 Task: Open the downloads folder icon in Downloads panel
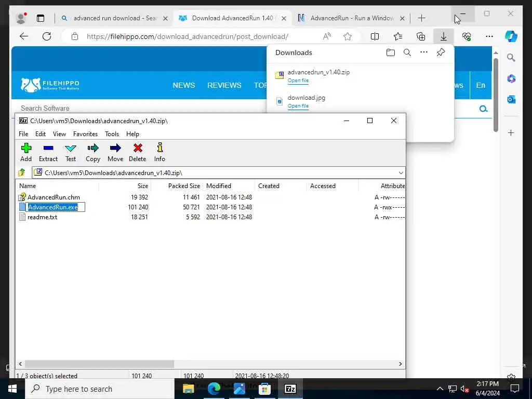pos(391,52)
